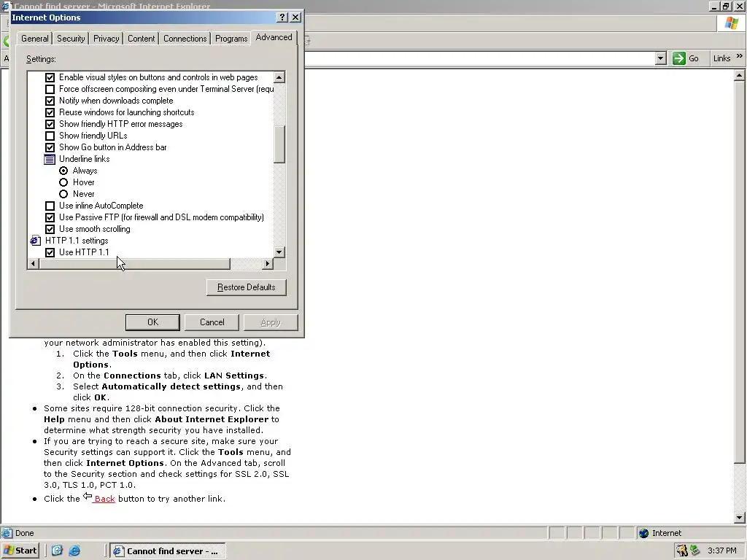
Task: Uncheck Show friendly HTTP error messages
Action: coord(50,124)
